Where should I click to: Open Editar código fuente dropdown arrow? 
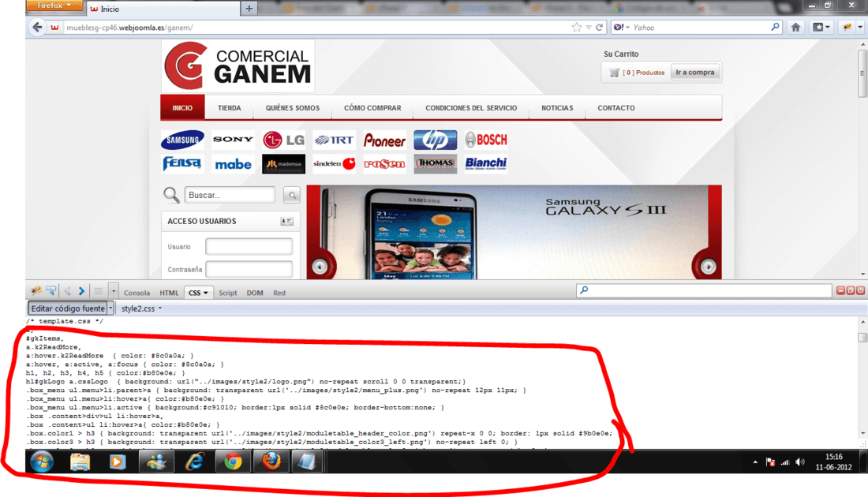click(x=110, y=308)
